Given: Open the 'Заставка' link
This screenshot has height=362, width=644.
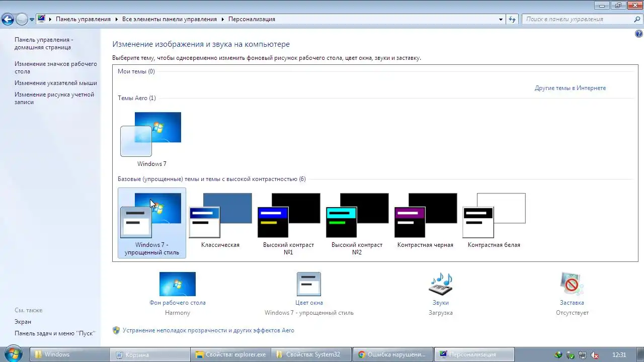Looking at the screenshot, I should point(572,303).
